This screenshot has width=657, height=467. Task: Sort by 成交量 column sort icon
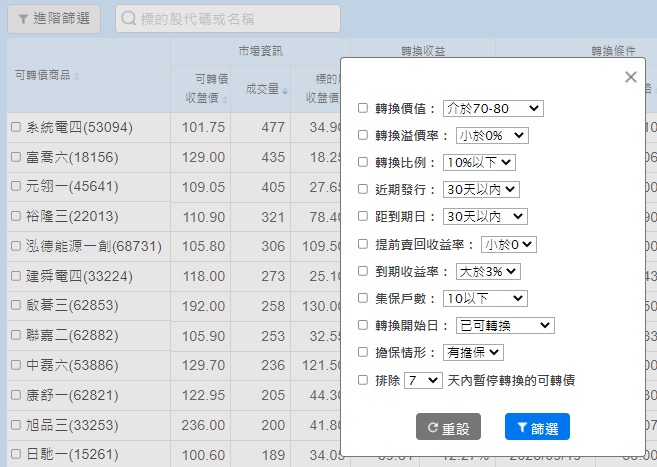click(x=284, y=92)
